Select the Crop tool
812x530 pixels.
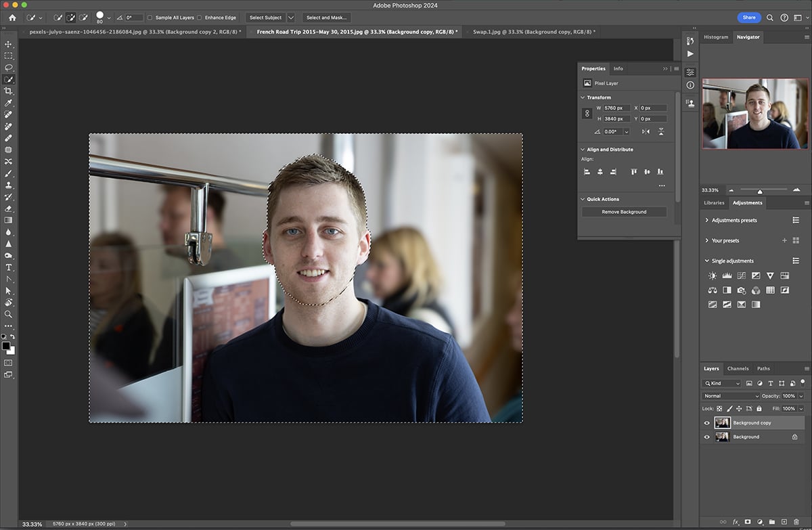pyautogui.click(x=9, y=90)
